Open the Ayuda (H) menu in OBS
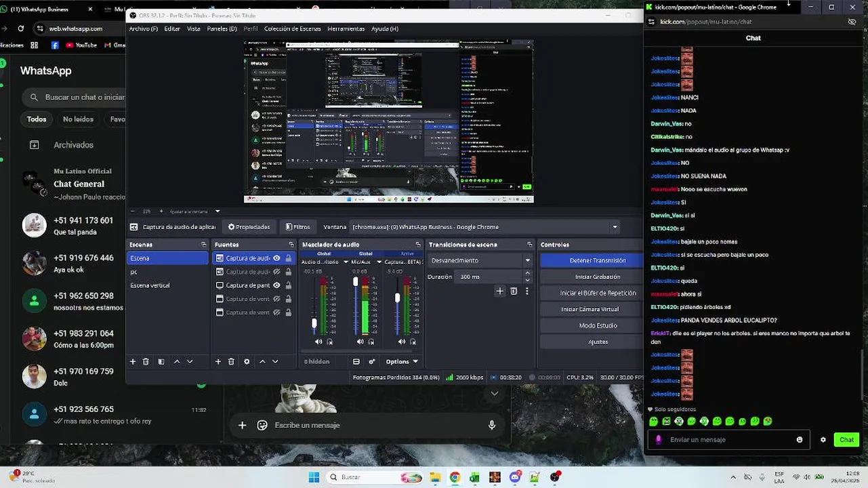This screenshot has width=868, height=488. 385,29
